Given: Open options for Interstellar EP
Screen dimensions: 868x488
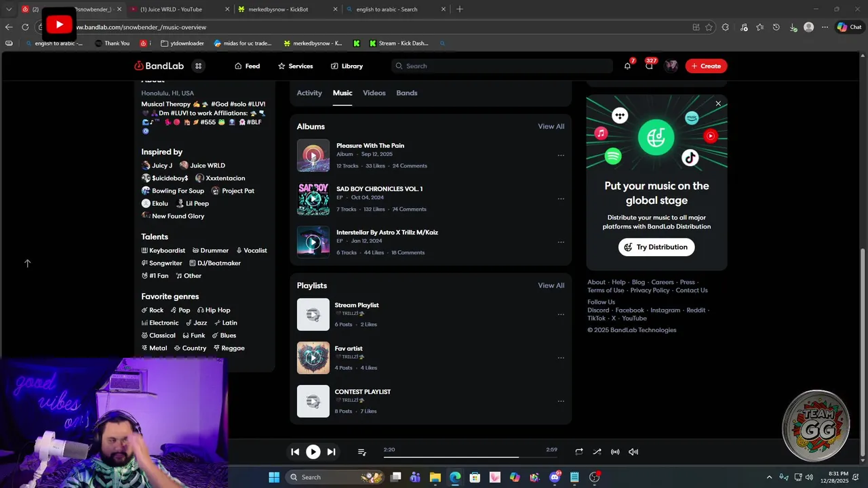Looking at the screenshot, I should click(x=561, y=242).
